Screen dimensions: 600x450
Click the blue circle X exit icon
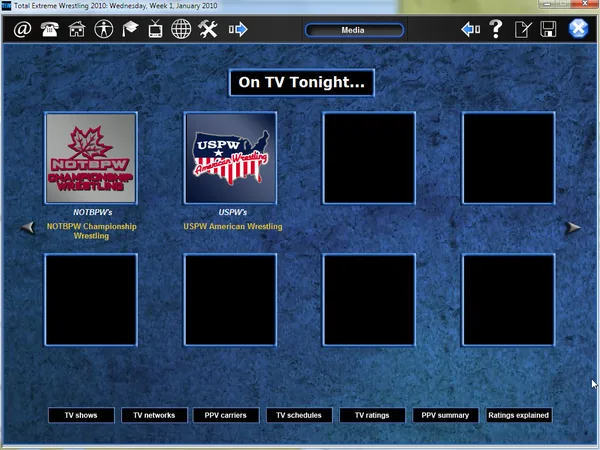pos(578,29)
